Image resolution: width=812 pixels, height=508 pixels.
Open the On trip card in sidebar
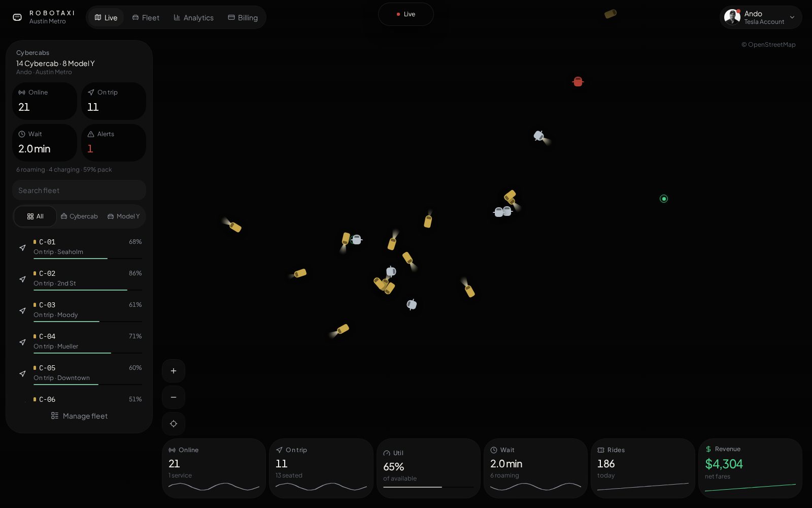coord(114,101)
